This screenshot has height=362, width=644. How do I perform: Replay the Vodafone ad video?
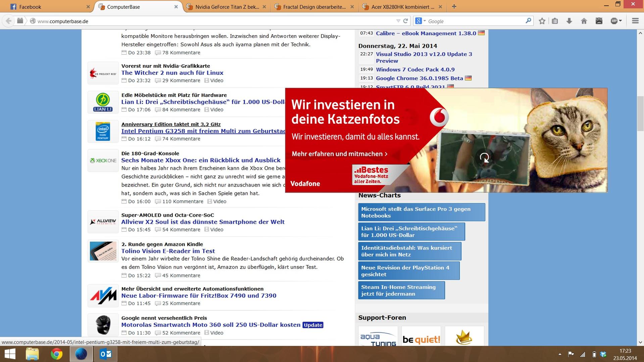click(x=484, y=157)
